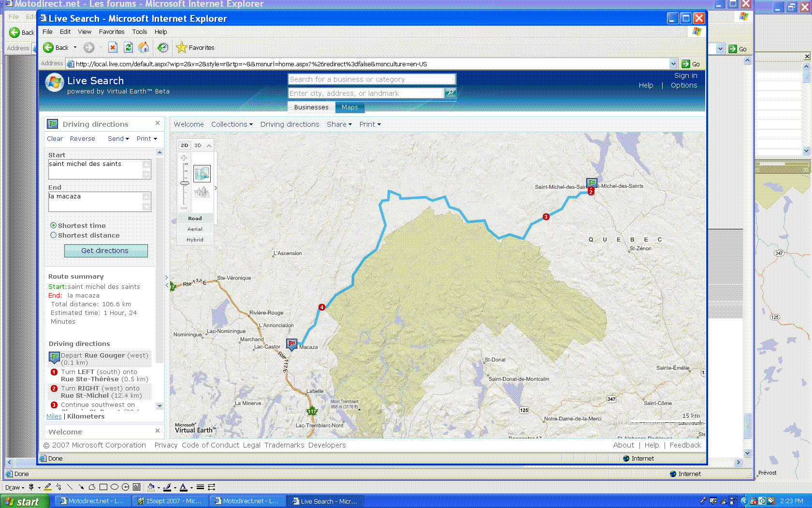Switch map to 3D mode
The width and height of the screenshot is (812, 508).
coord(198,145)
